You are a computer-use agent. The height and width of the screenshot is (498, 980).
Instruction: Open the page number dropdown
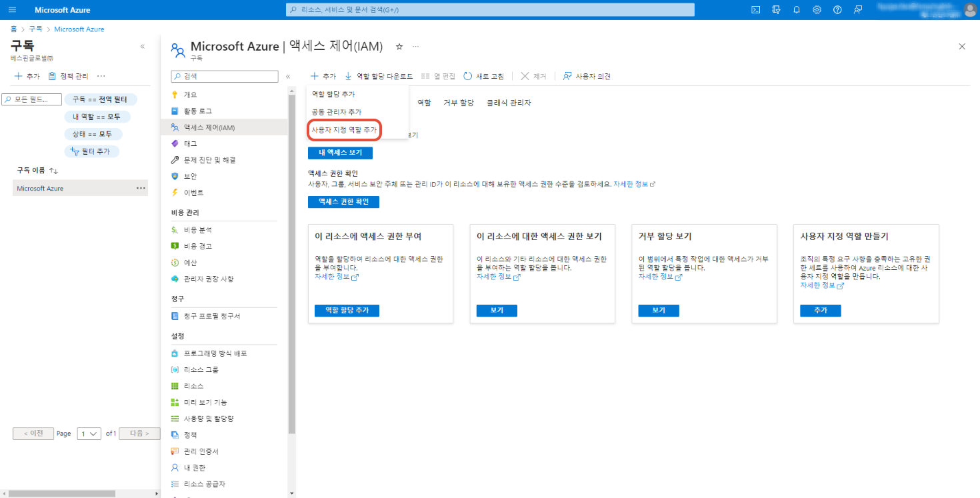coord(89,433)
